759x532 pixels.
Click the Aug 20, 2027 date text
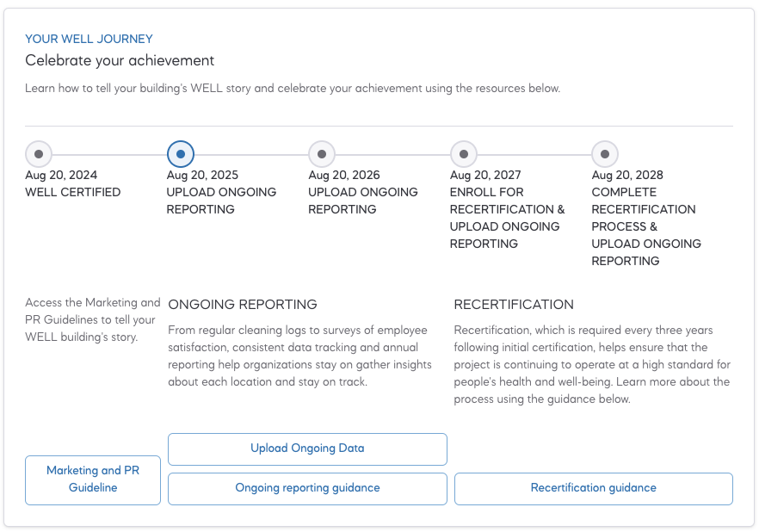coord(485,175)
